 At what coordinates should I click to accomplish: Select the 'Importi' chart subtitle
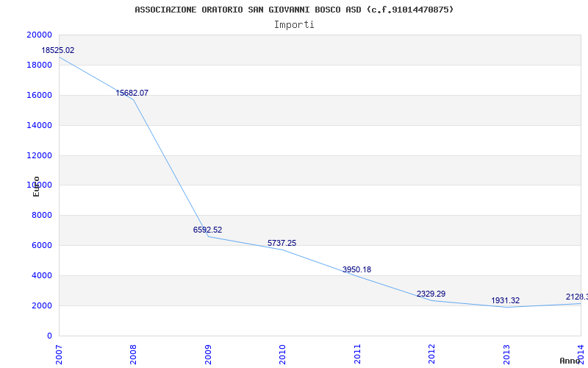tap(294, 25)
